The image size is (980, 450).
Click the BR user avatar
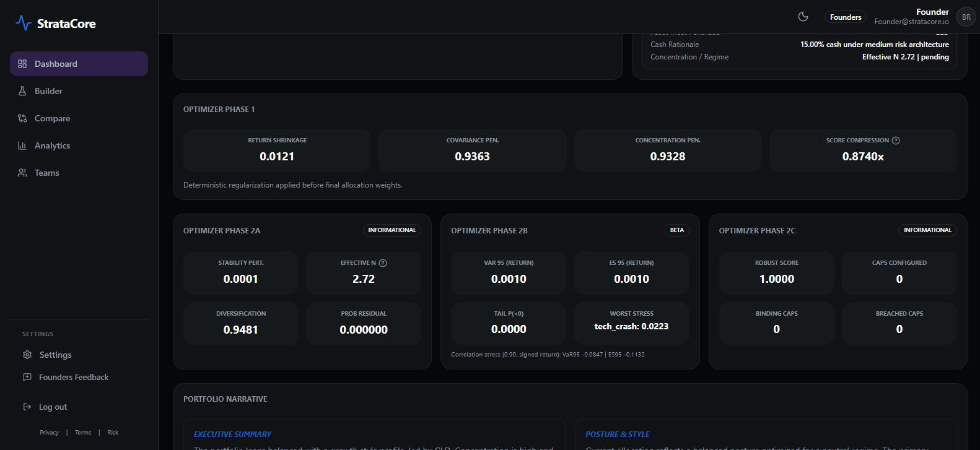(966, 17)
